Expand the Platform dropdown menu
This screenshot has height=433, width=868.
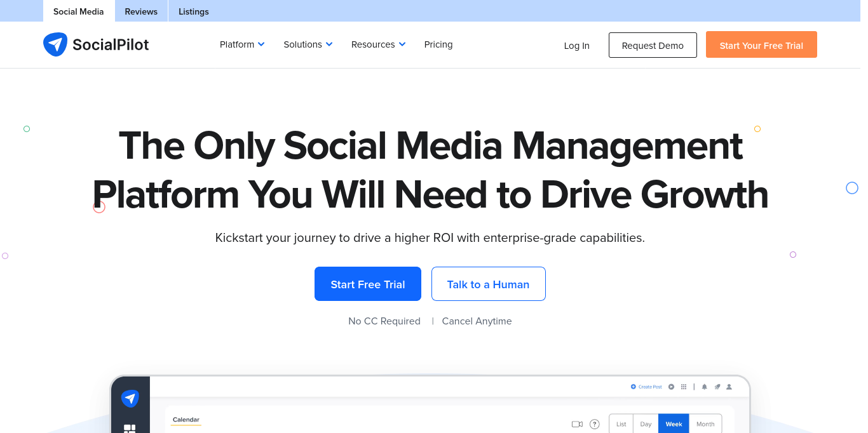click(242, 44)
